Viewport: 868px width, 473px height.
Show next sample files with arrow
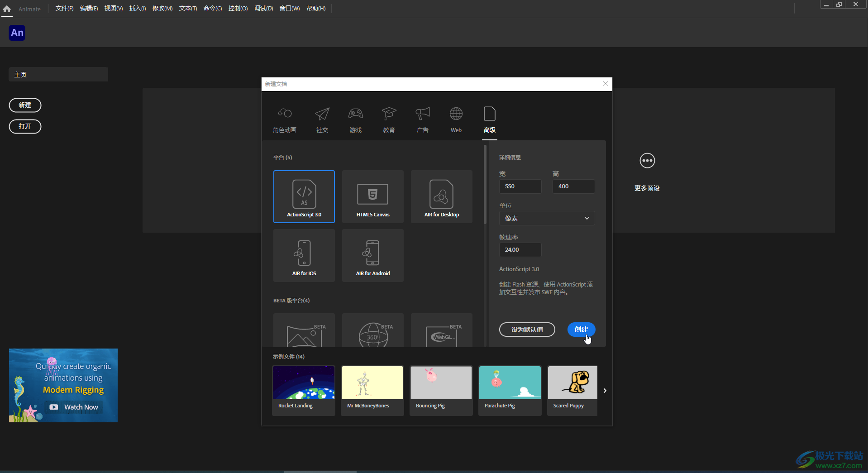(x=605, y=391)
